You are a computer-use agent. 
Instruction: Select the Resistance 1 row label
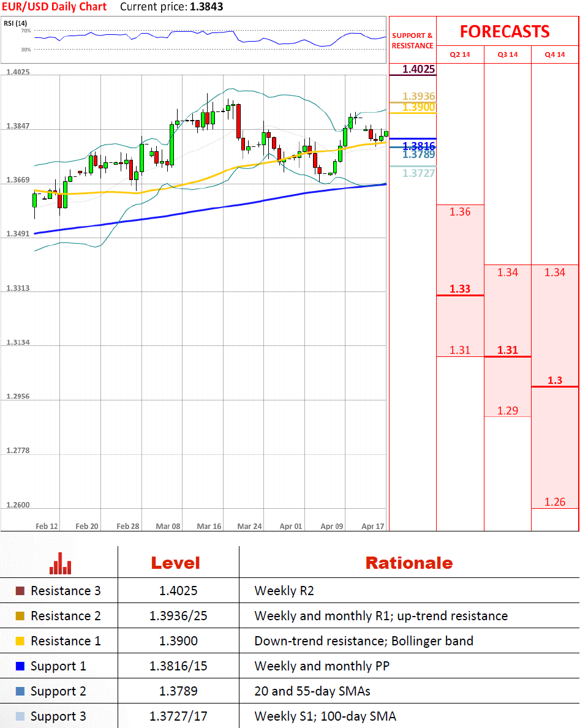(66, 640)
